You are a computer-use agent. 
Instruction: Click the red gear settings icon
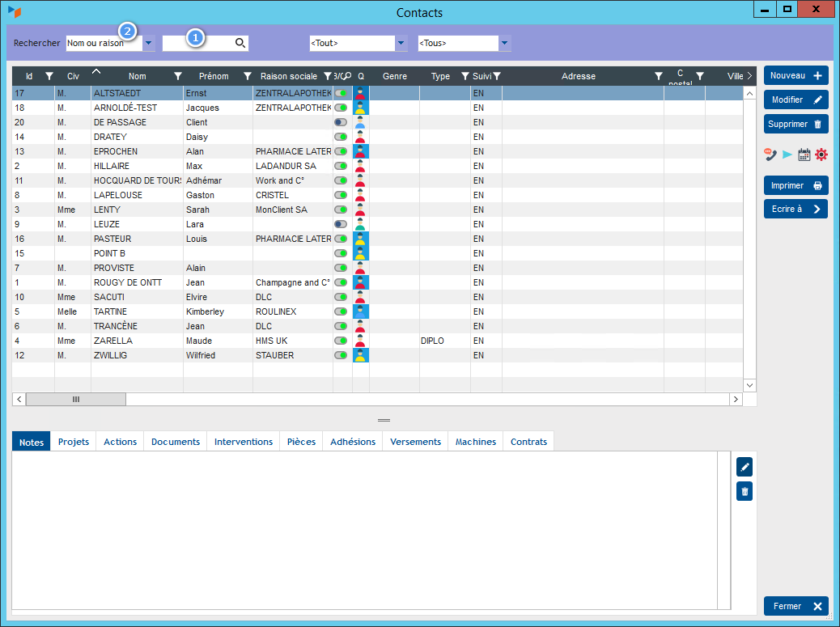coord(821,155)
